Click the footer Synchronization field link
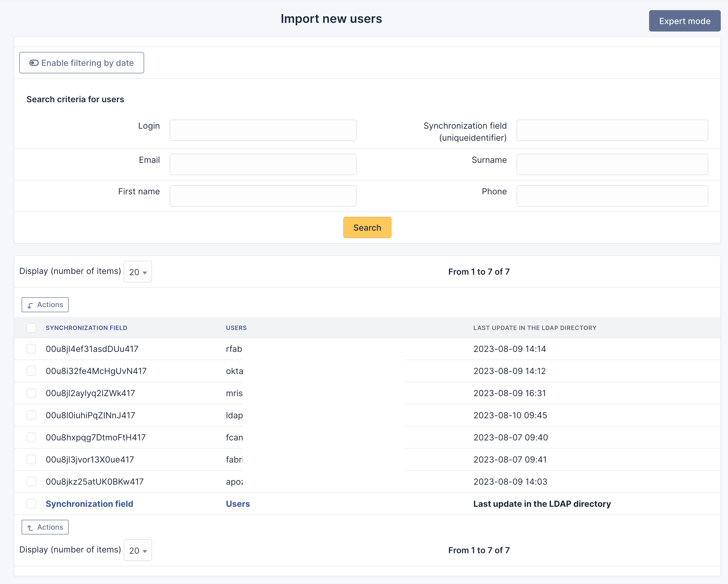Viewport: 728px width, 584px height. point(89,504)
